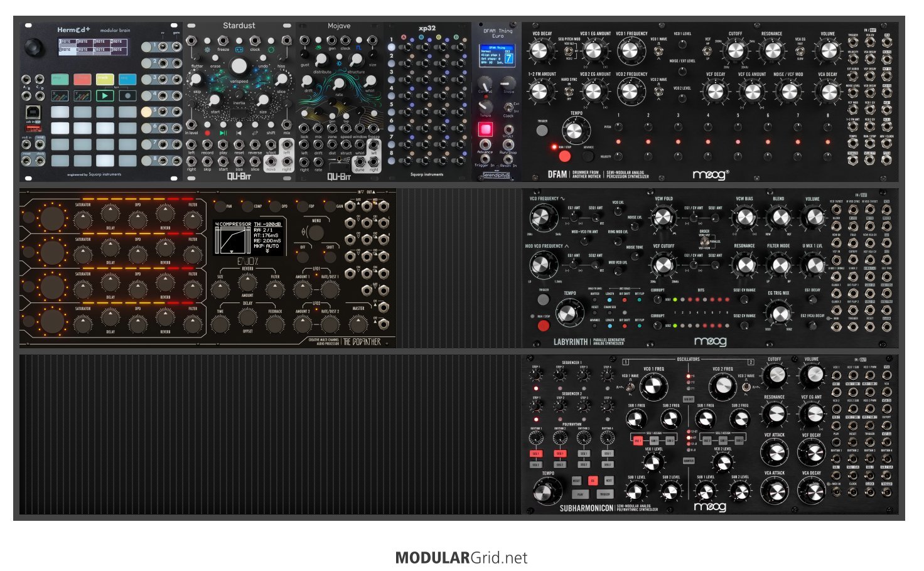Click the Labyrinth VCW FOLD knob
Viewport: 924px width, 571px height.
(x=663, y=217)
